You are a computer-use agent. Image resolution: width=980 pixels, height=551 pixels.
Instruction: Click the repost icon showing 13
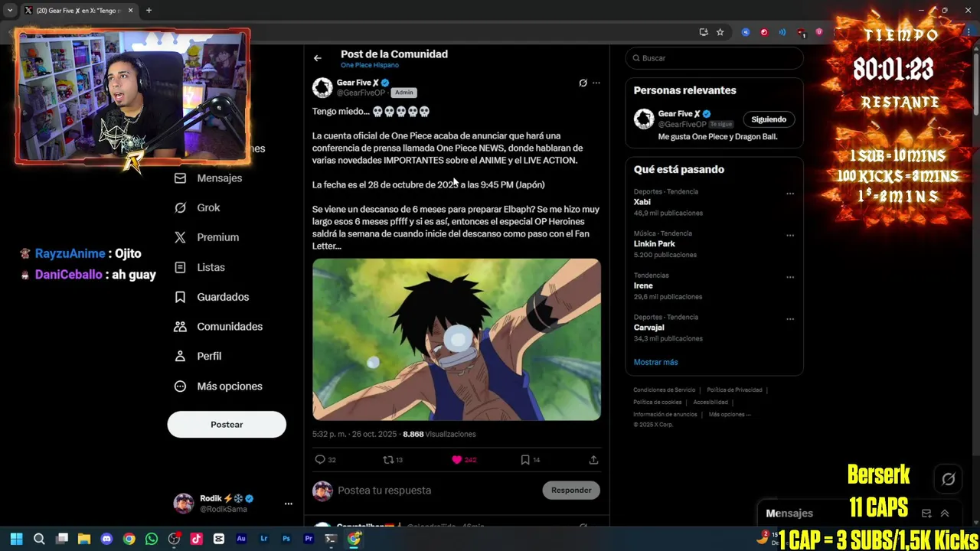(388, 459)
